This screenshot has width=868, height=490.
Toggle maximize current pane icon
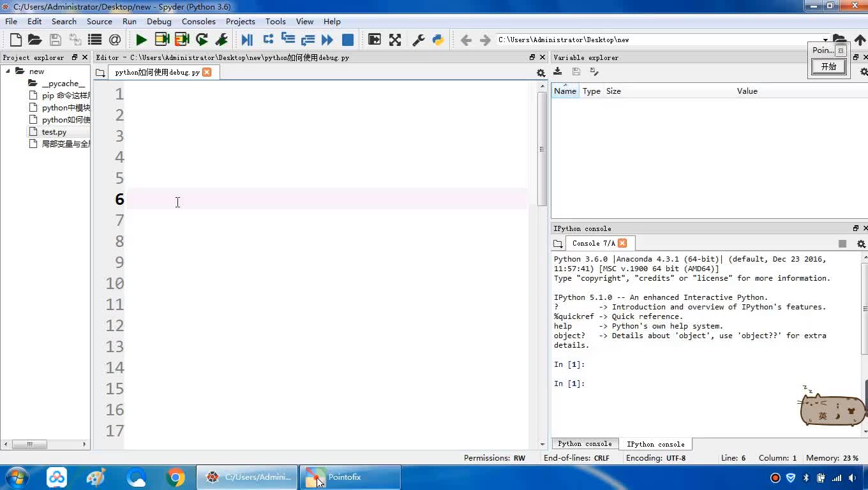(375, 40)
